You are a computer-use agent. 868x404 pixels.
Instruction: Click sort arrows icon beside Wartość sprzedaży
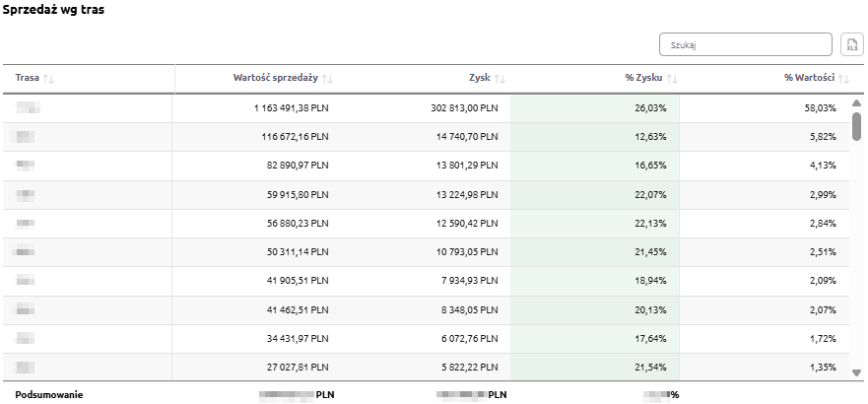(328, 79)
